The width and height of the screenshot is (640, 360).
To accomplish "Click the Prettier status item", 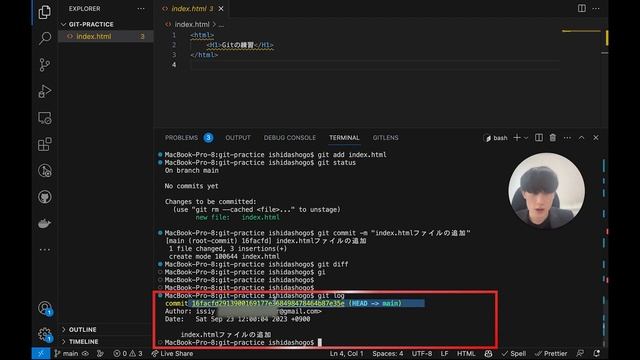I will click(551, 353).
